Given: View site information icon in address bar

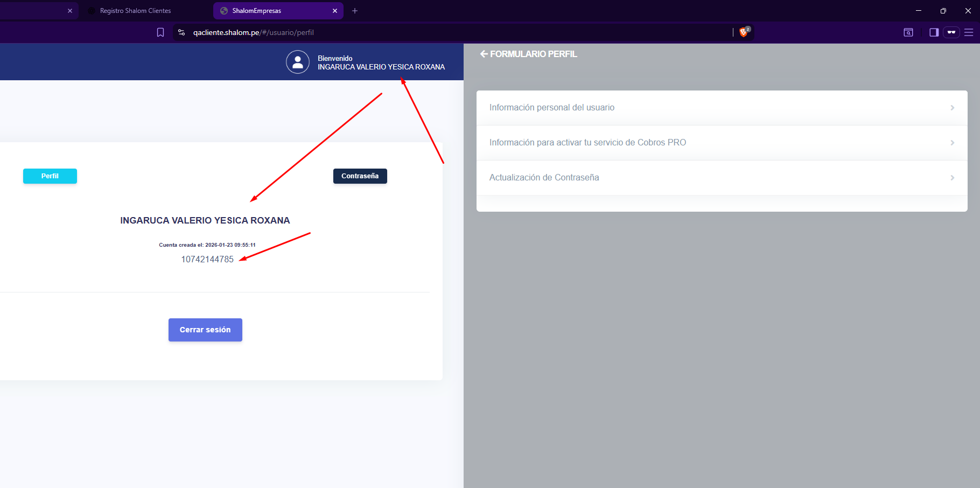Looking at the screenshot, I should pos(181,32).
